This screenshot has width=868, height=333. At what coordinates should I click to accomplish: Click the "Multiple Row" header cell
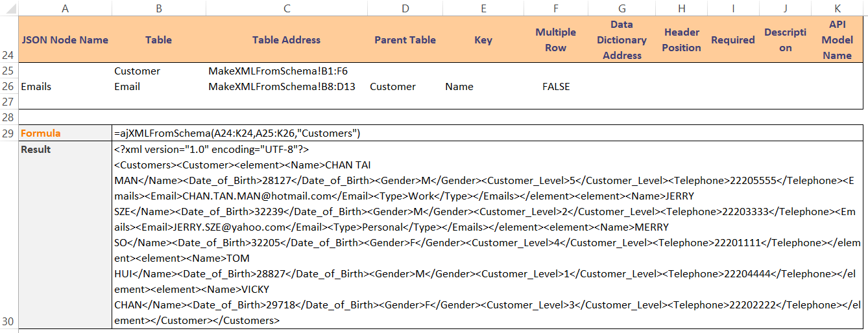[x=555, y=40]
